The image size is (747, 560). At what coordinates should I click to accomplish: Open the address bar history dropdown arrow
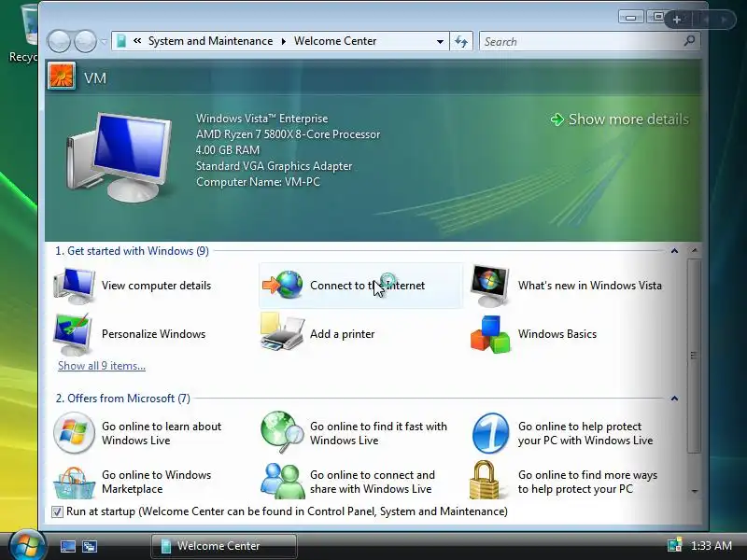click(440, 41)
